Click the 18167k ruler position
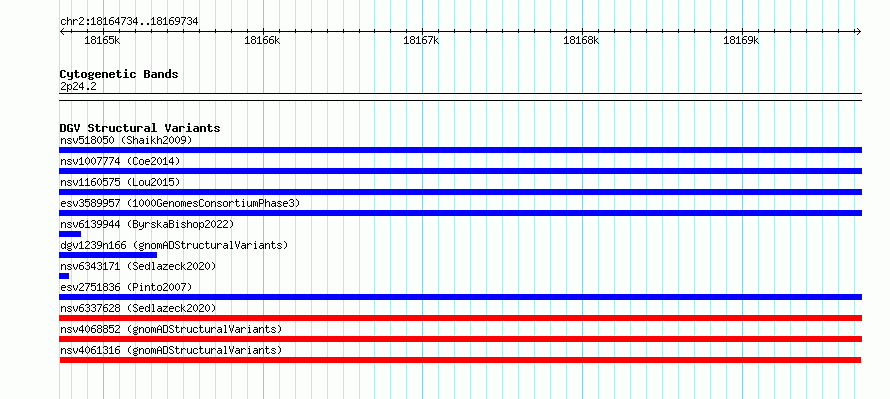890x399 pixels. tap(422, 41)
